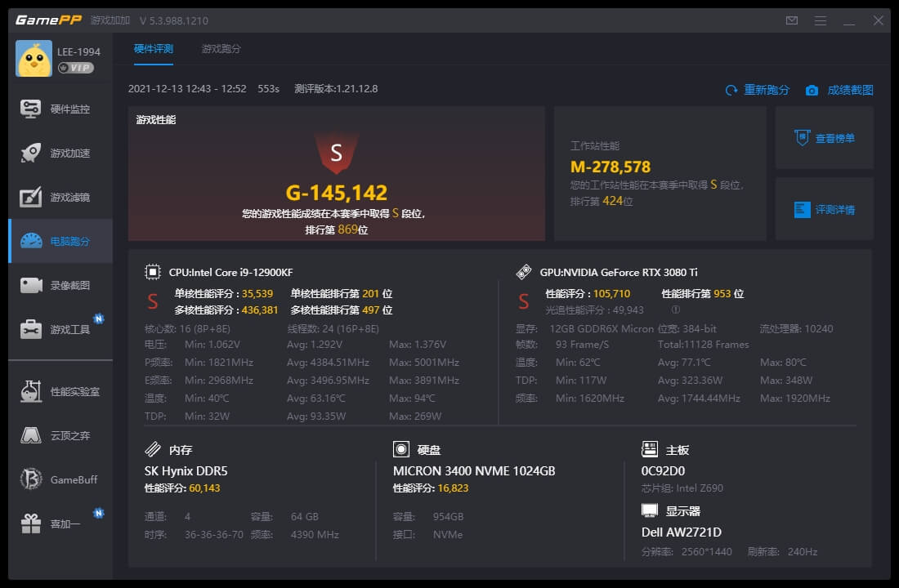Open GameBuff from the sidebar
Viewport: 899px width, 588px height.
60,479
